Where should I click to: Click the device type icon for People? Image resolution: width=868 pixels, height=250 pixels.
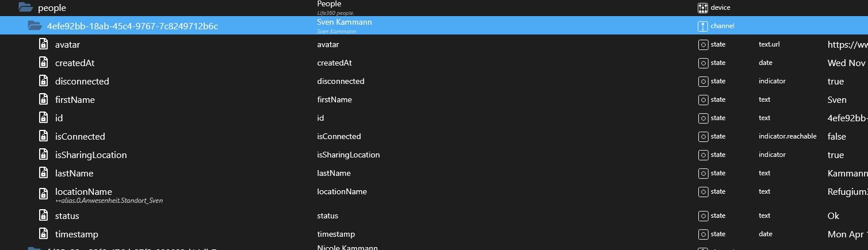pos(702,8)
